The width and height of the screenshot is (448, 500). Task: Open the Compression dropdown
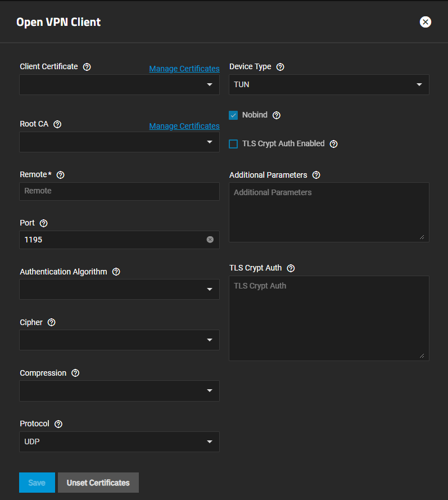120,391
